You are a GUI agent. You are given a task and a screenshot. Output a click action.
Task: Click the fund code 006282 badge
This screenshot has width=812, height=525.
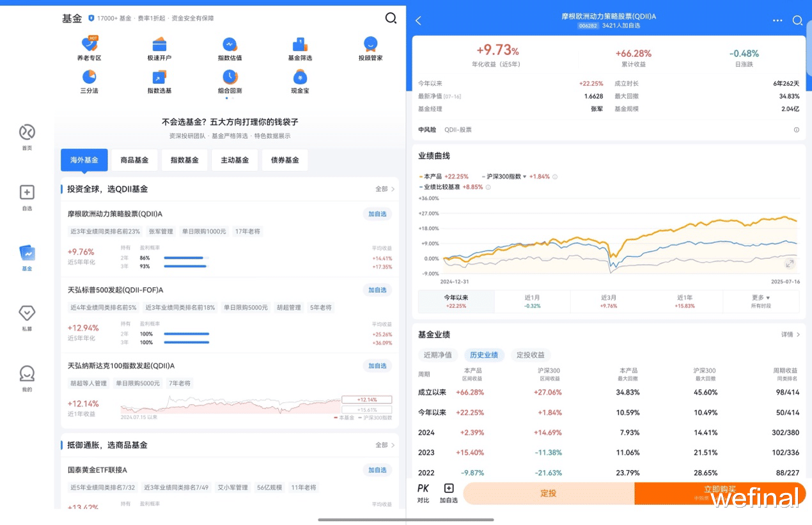coord(588,26)
